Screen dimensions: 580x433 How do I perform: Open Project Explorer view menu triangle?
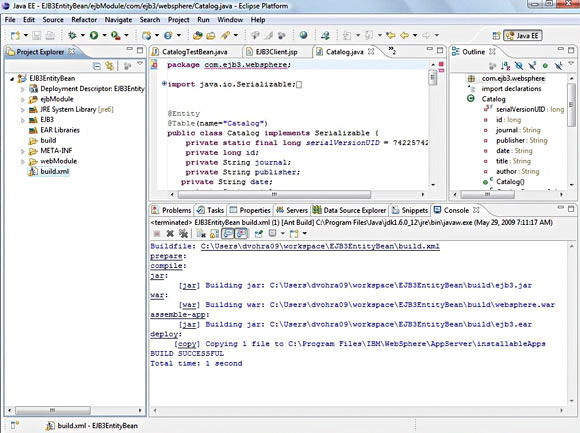(x=140, y=64)
